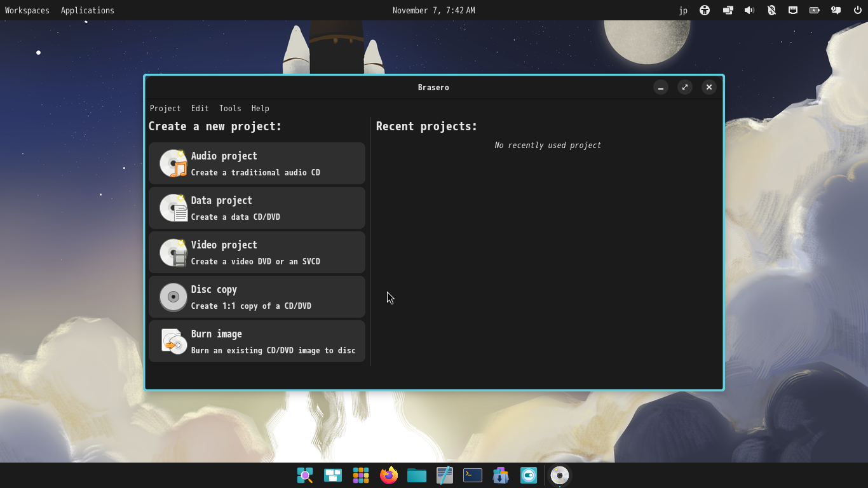Mute the system volume in the top bar

pyautogui.click(x=750, y=10)
